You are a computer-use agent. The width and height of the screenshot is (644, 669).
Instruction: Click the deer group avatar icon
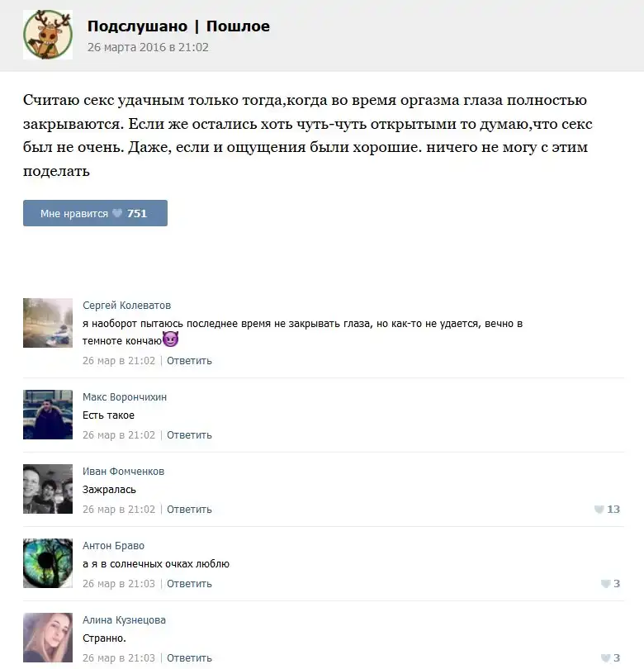point(48,35)
